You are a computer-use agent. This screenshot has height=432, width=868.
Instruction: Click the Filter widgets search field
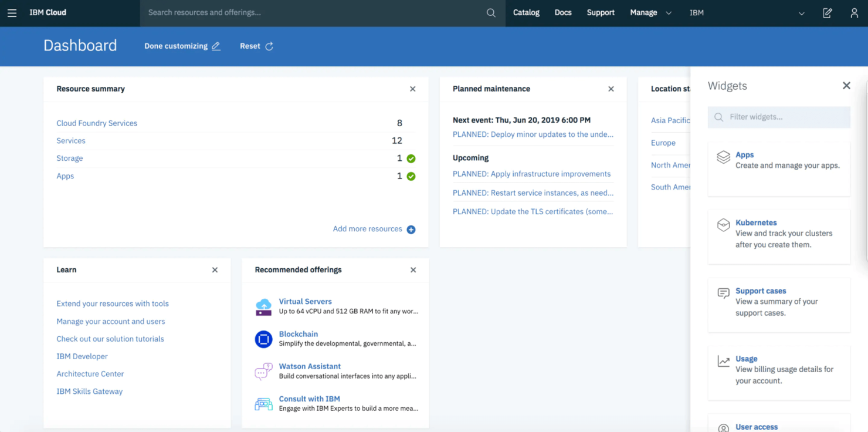point(778,117)
